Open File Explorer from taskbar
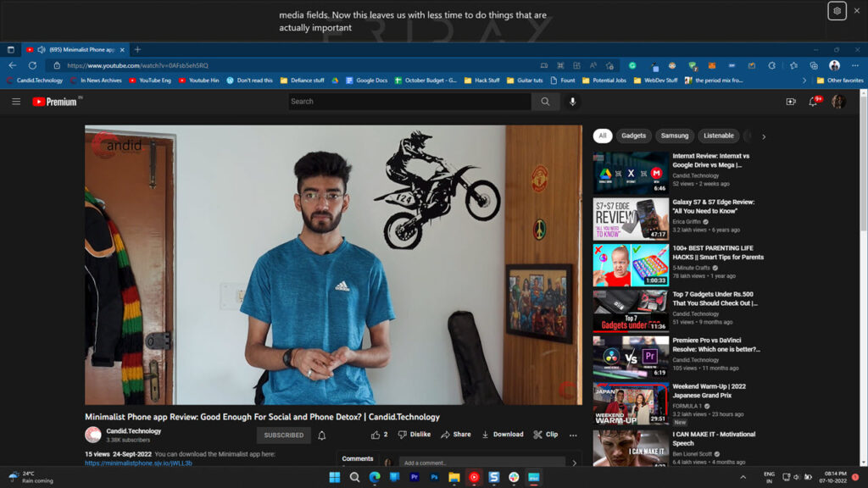This screenshot has height=488, width=868. 454,477
